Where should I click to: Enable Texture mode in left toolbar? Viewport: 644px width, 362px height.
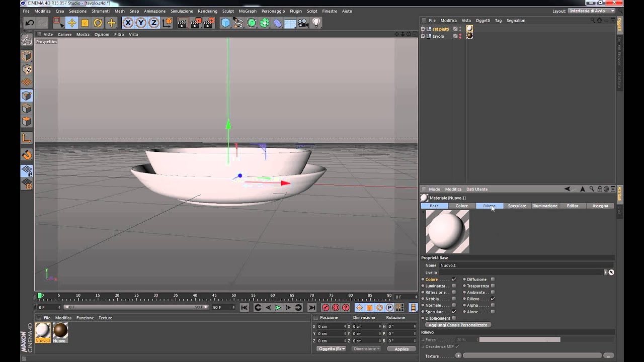[27, 69]
